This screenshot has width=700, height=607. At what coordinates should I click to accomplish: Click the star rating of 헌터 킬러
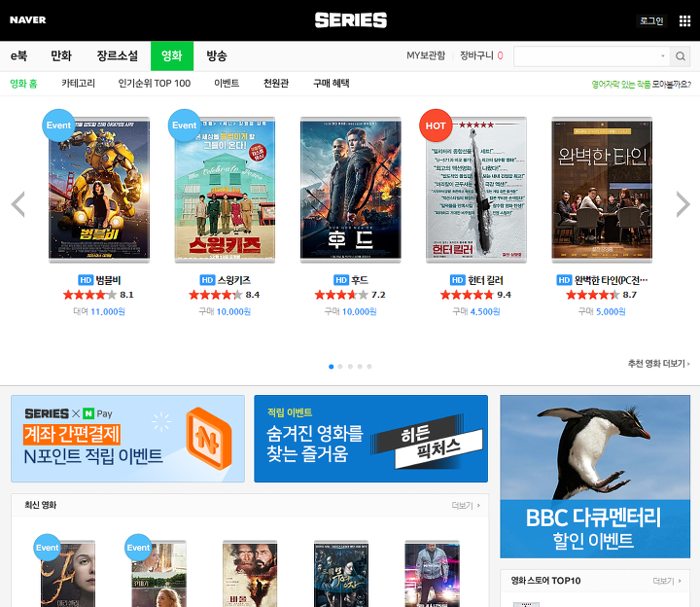point(467,295)
